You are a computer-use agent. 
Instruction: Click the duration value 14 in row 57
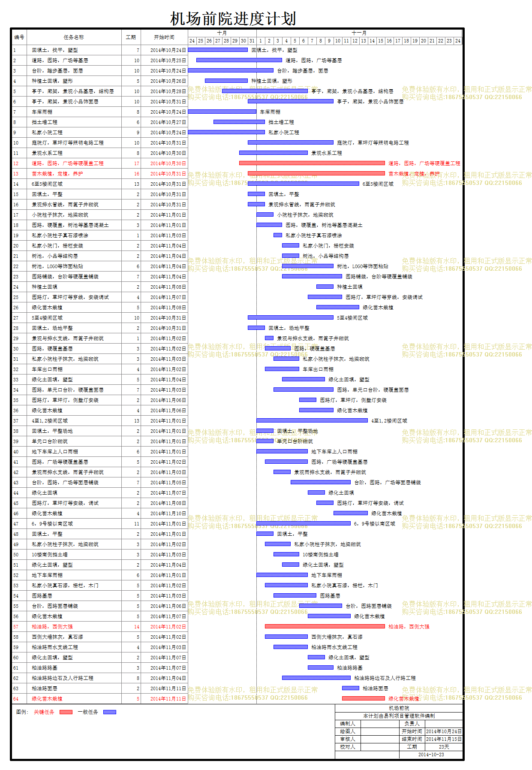(137, 627)
